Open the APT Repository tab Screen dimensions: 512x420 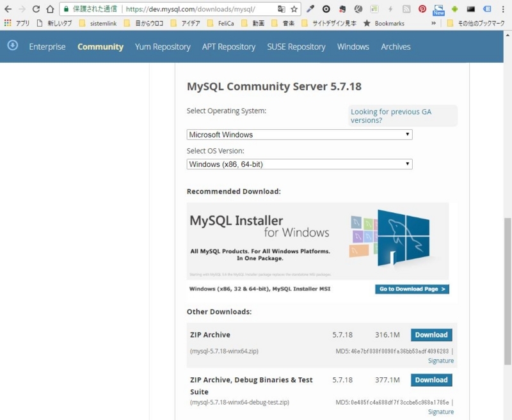tap(228, 47)
